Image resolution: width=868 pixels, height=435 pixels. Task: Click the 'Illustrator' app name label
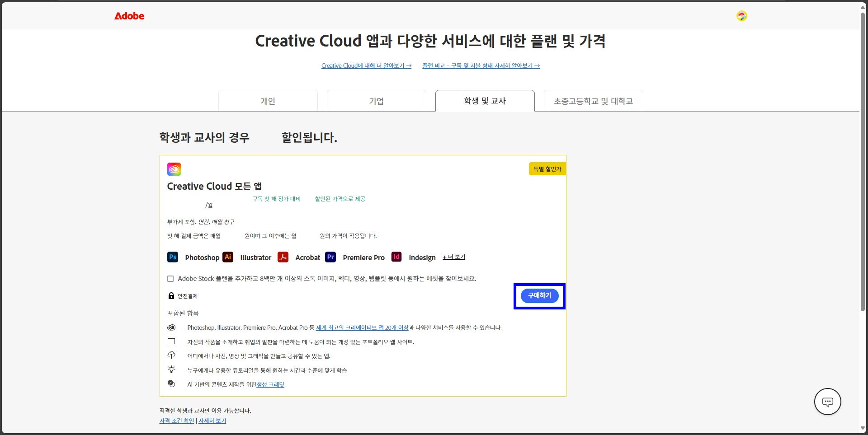[256, 257]
